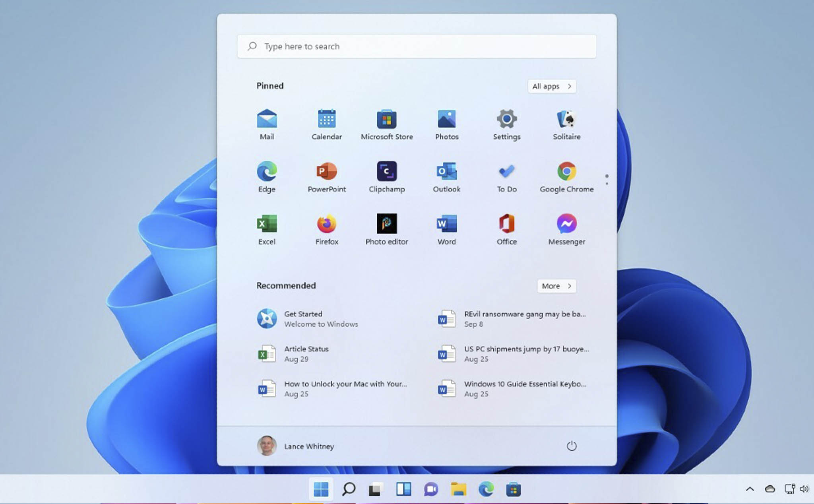The width and height of the screenshot is (814, 504).
Task: Open the Chat icon on taskbar
Action: click(x=431, y=489)
